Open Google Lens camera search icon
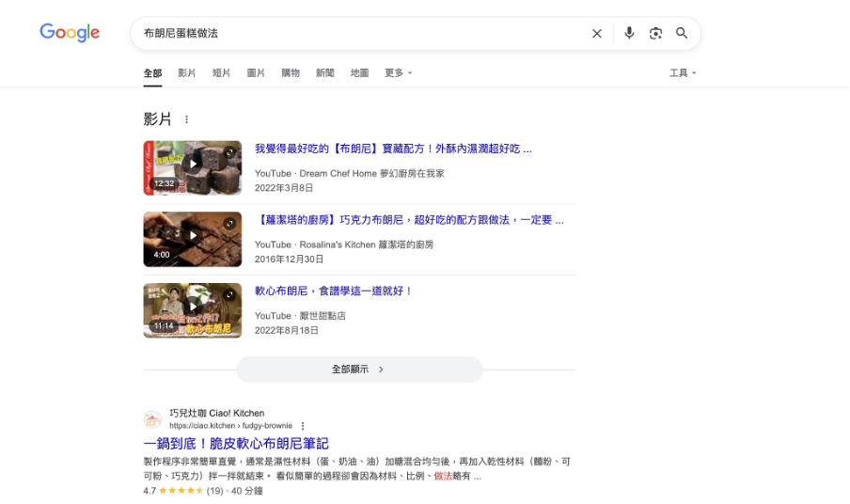Image resolution: width=850 pixels, height=504 pixels. 655,34
